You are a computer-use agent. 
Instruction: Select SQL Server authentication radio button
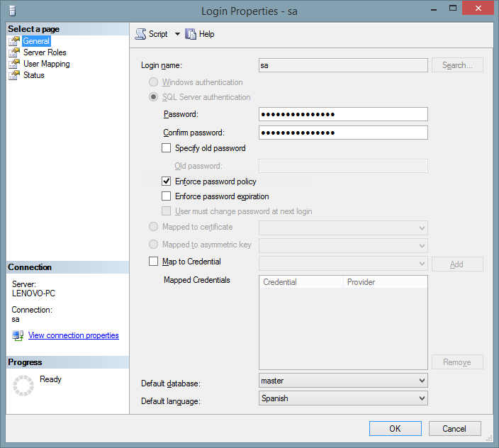point(153,96)
